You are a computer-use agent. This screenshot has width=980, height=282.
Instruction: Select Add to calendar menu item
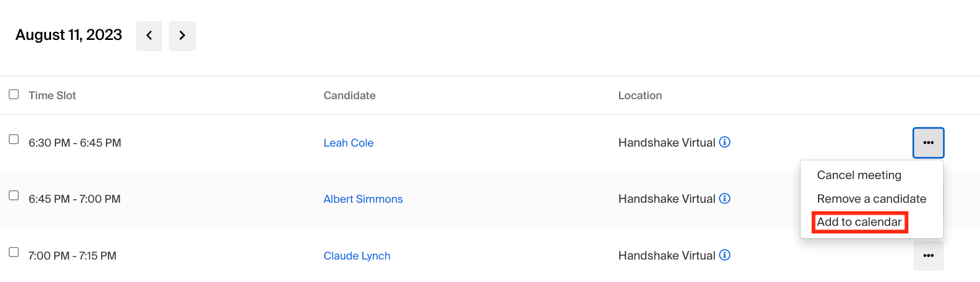click(859, 222)
